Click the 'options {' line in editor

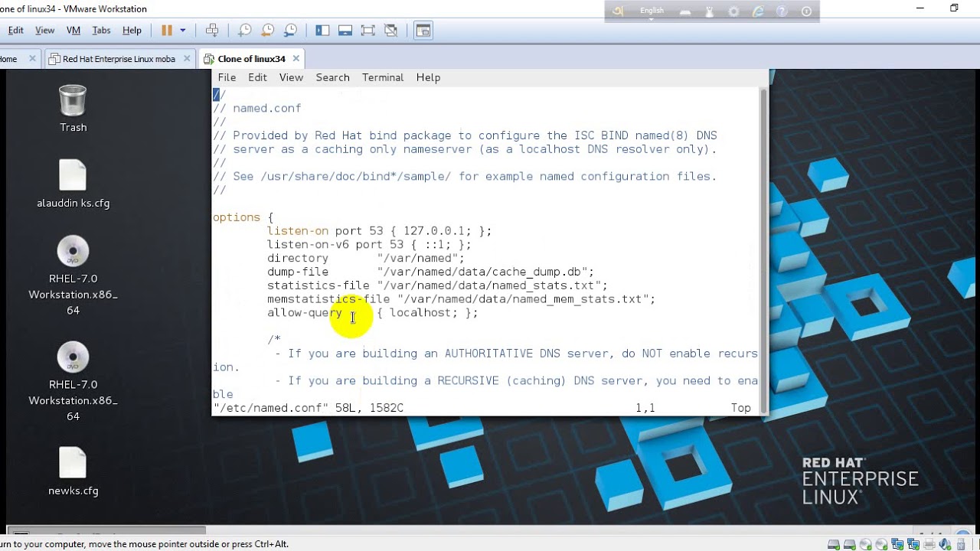coord(243,218)
